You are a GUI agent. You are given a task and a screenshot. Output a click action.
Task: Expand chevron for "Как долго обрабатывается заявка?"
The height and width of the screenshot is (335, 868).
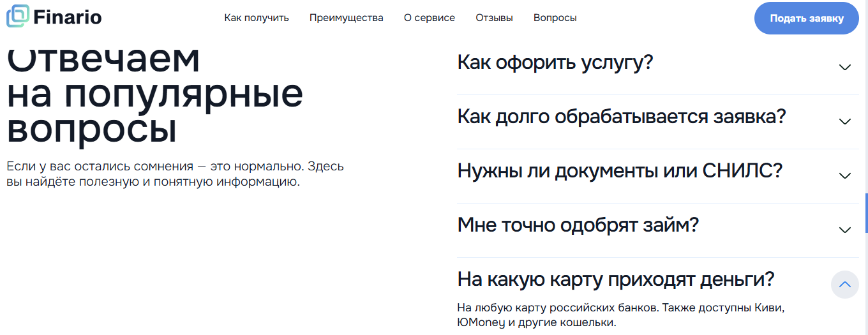pos(845,121)
